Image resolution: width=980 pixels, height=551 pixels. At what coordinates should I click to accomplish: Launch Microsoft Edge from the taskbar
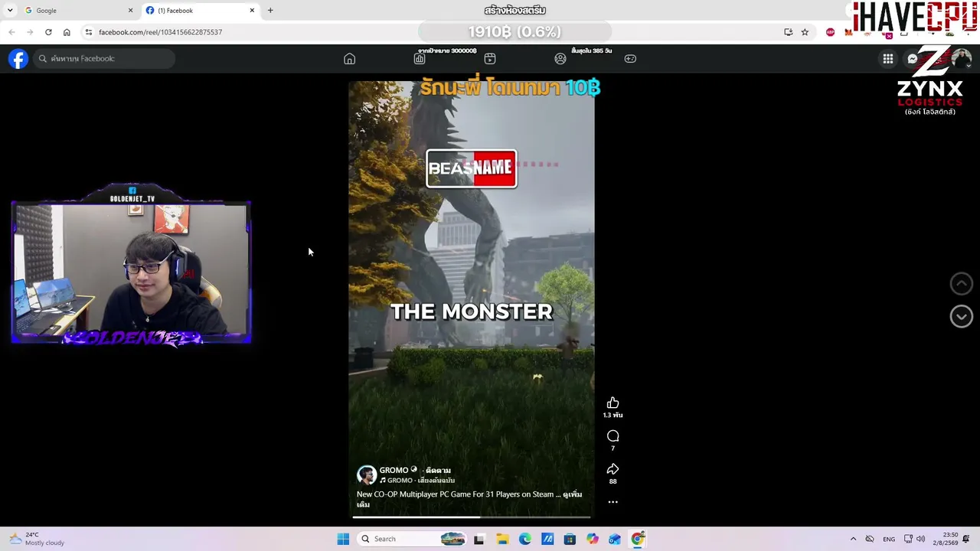click(x=525, y=539)
